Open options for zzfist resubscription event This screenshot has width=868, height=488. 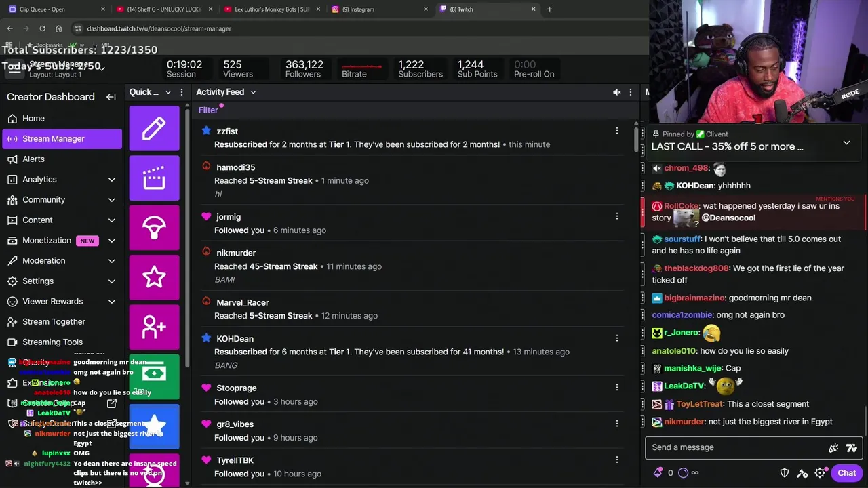617,131
